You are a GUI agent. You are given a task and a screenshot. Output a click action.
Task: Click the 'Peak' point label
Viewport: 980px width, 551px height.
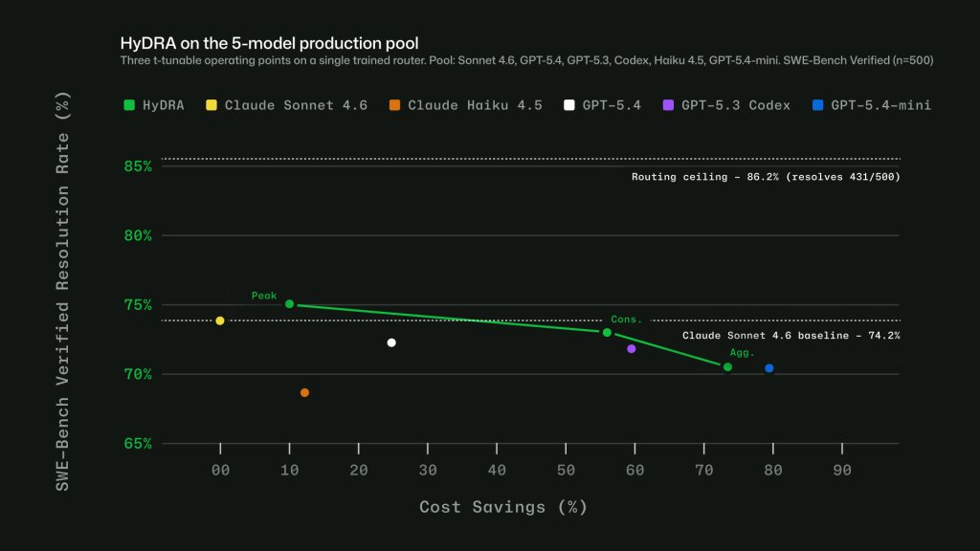click(x=264, y=296)
